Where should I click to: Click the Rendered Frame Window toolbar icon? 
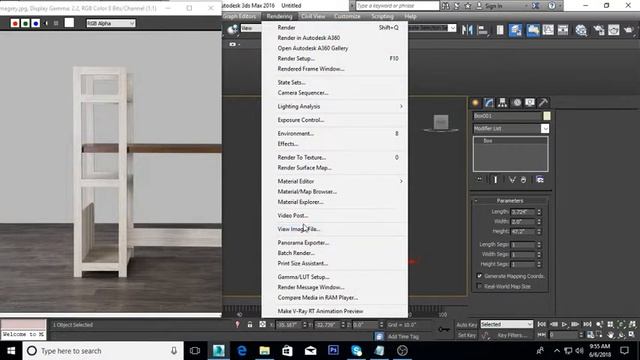click(613, 30)
